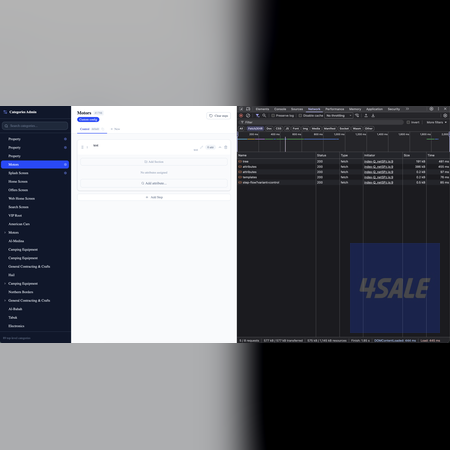Open the Application tab

tap(374, 109)
